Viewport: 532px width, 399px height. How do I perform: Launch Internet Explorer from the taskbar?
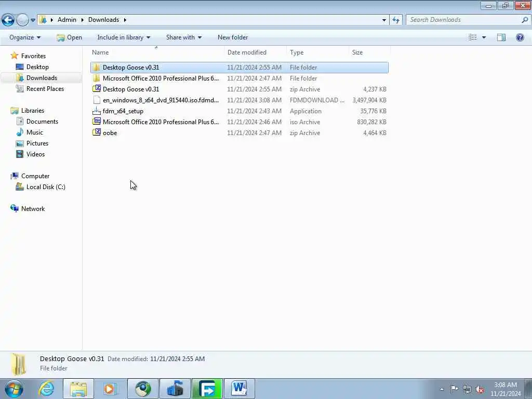(46, 389)
